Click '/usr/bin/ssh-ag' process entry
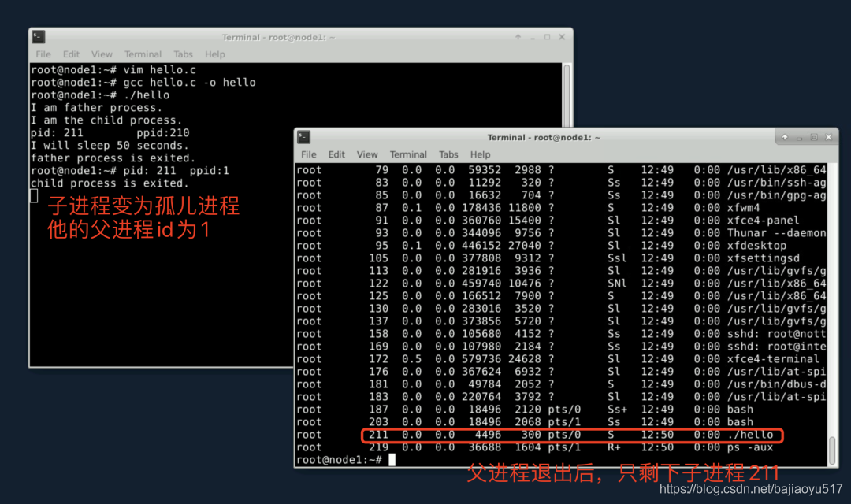Screen dimensions: 851x504 pos(777,183)
